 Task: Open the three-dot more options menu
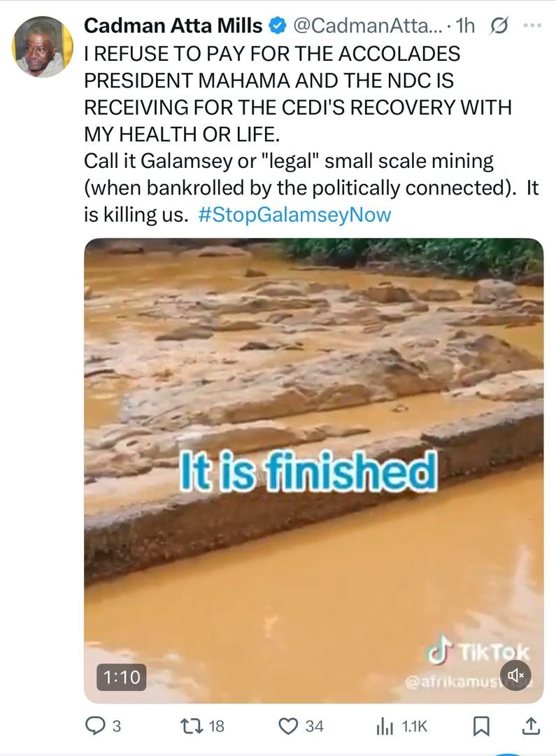pyautogui.click(x=532, y=26)
